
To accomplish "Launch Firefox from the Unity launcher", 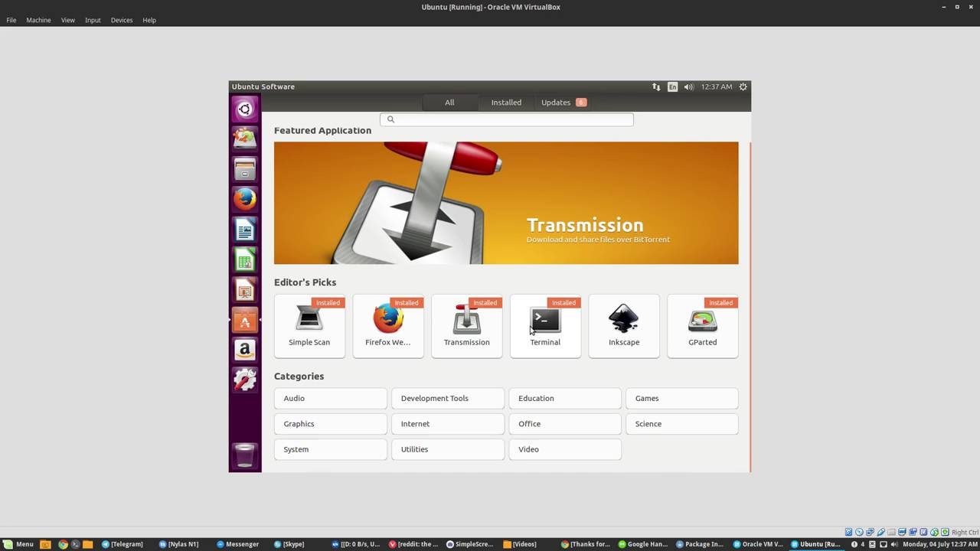I will pyautogui.click(x=245, y=199).
